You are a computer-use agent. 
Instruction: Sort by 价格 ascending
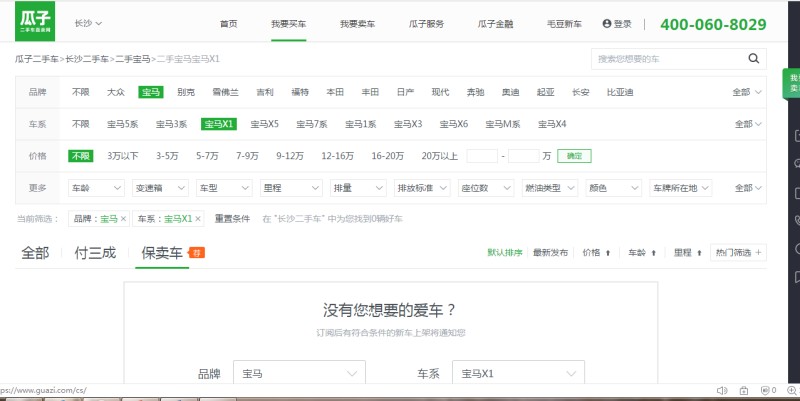pyautogui.click(x=596, y=253)
